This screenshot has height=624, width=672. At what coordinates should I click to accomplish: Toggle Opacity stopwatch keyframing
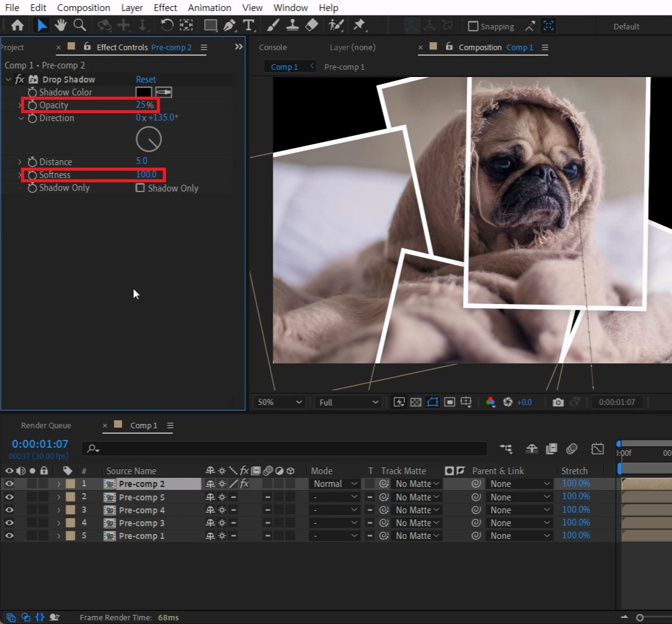click(x=32, y=105)
